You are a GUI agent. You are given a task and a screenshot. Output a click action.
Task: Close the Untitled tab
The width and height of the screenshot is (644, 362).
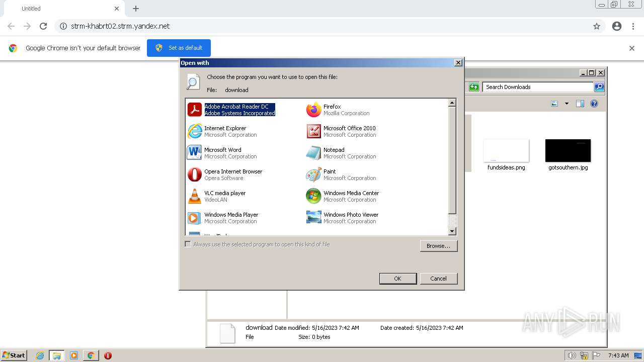tap(117, 9)
